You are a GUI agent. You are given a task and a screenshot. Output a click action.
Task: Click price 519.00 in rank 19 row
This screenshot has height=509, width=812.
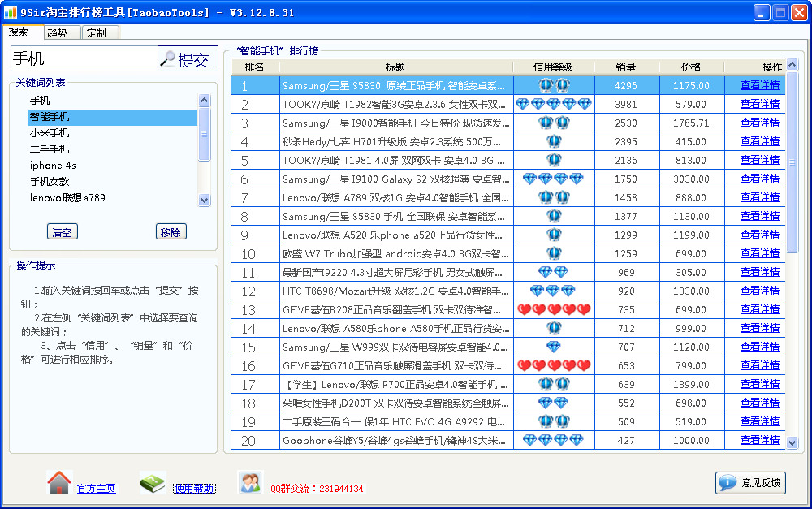tap(691, 422)
